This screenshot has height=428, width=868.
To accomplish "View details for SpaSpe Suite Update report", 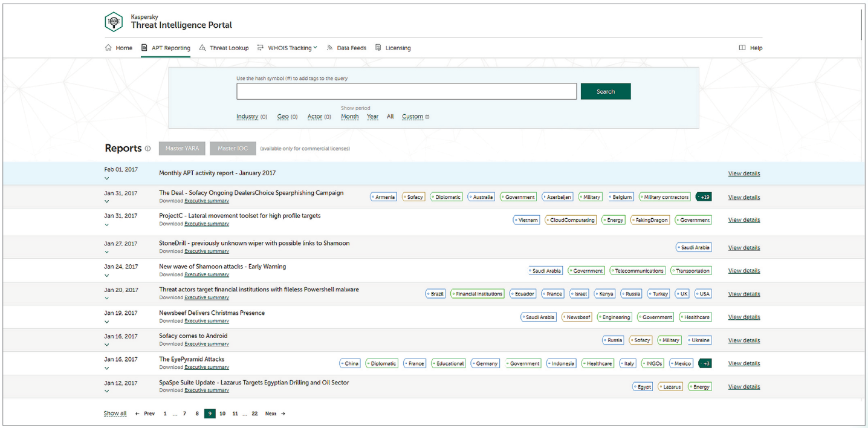I will click(744, 387).
